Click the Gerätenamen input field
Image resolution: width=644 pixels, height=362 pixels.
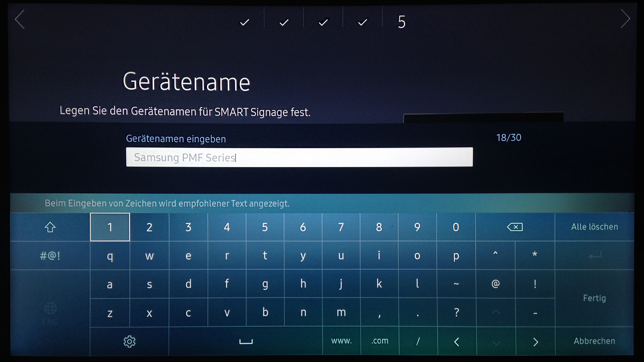tap(299, 157)
